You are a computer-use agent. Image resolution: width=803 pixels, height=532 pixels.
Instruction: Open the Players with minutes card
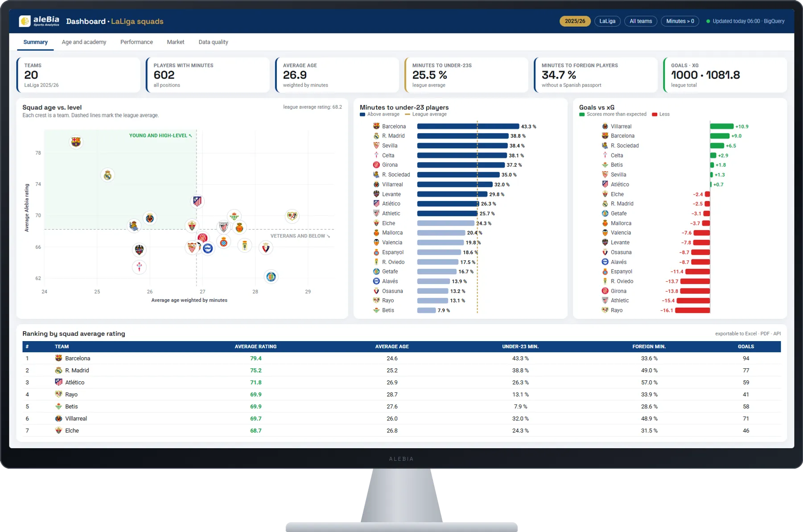click(208, 75)
